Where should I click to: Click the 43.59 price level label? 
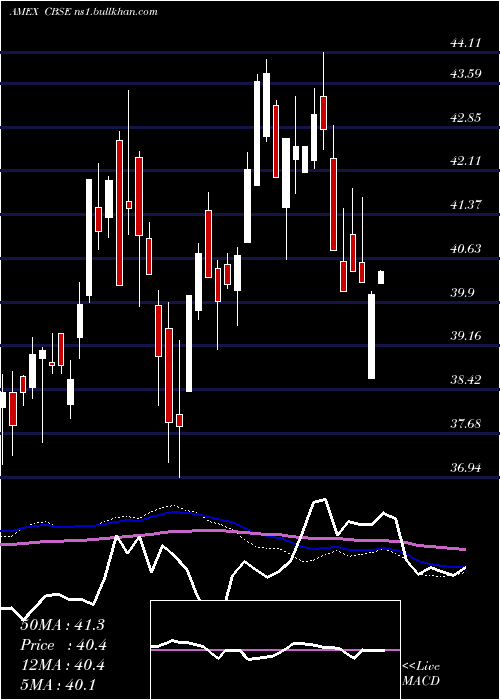(x=466, y=74)
